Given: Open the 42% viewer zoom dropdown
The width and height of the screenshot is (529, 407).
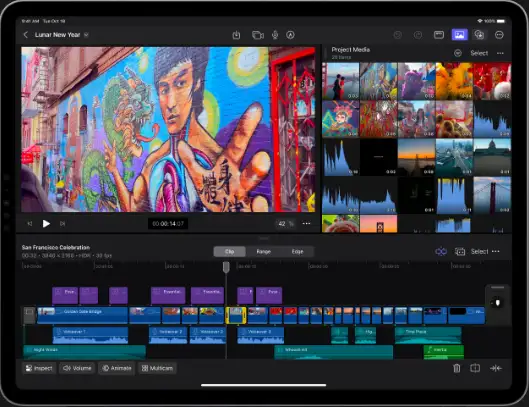Looking at the screenshot, I should click(x=285, y=223).
